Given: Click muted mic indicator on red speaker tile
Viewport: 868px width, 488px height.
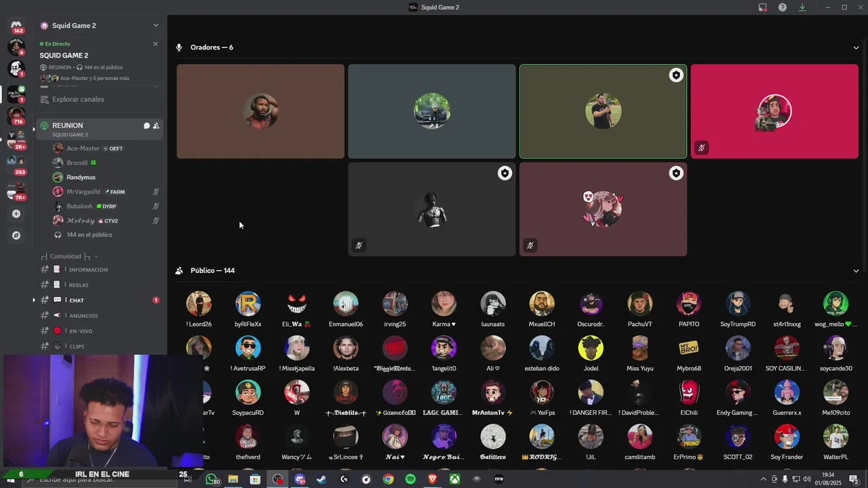Looking at the screenshot, I should coord(701,147).
